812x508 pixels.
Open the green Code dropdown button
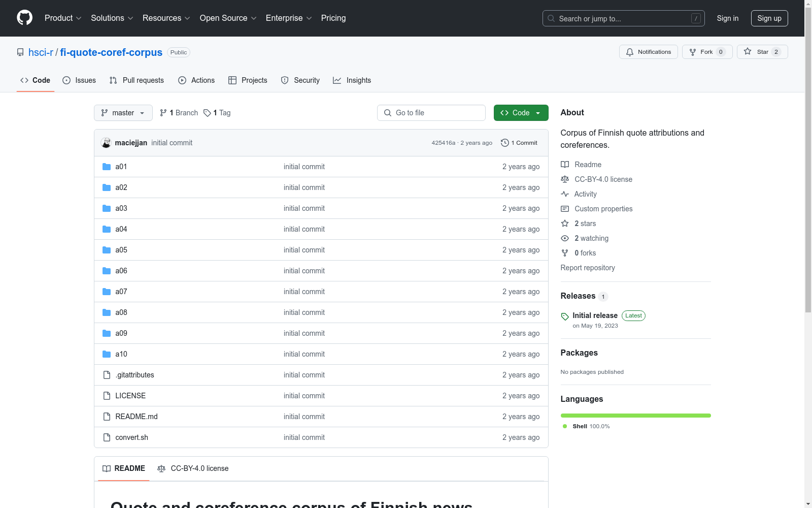point(521,113)
